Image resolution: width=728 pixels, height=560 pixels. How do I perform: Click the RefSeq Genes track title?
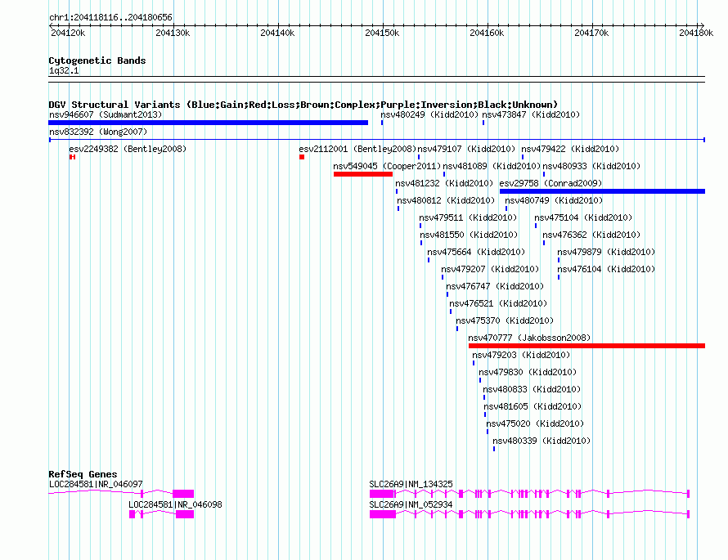point(83,474)
